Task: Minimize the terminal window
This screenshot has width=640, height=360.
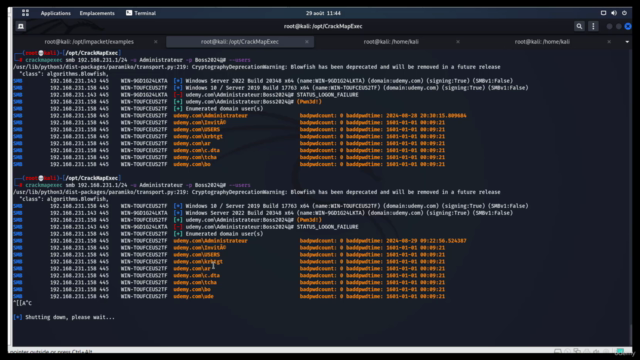Action: pos(609,27)
